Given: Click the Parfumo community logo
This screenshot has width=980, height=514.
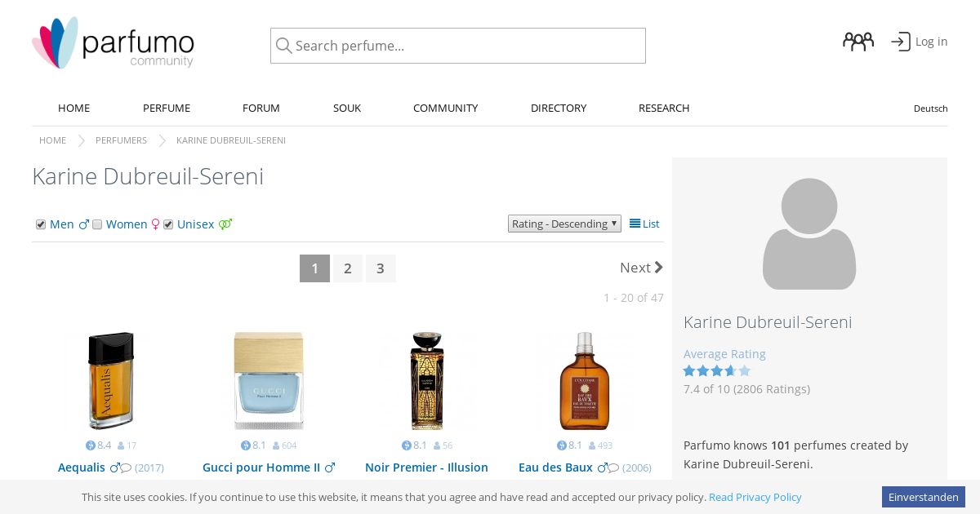Looking at the screenshot, I should (113, 42).
